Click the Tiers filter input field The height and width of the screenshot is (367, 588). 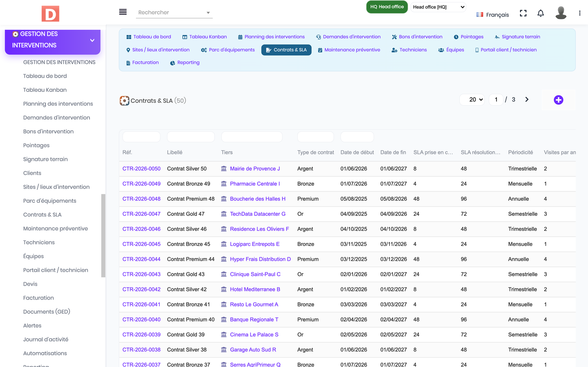(252, 137)
